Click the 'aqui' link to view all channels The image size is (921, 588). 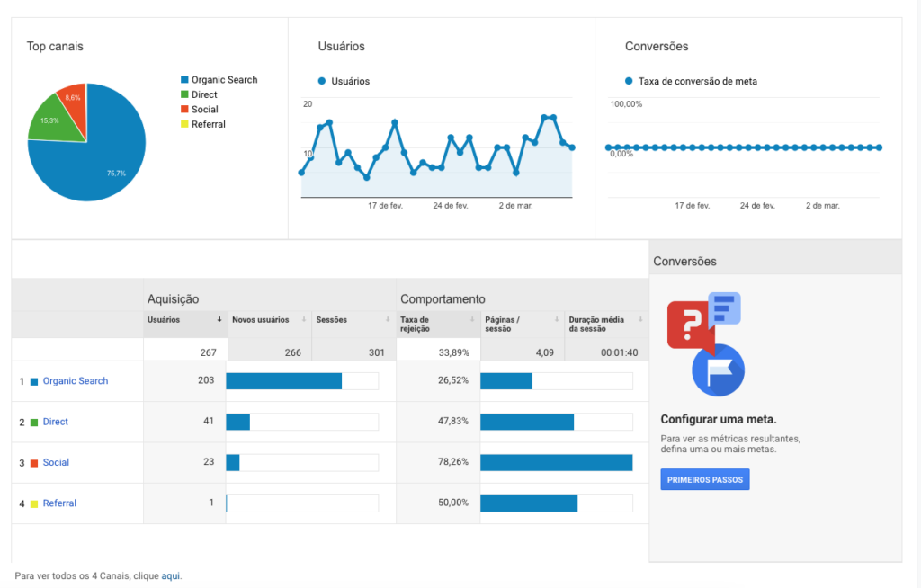(x=170, y=575)
